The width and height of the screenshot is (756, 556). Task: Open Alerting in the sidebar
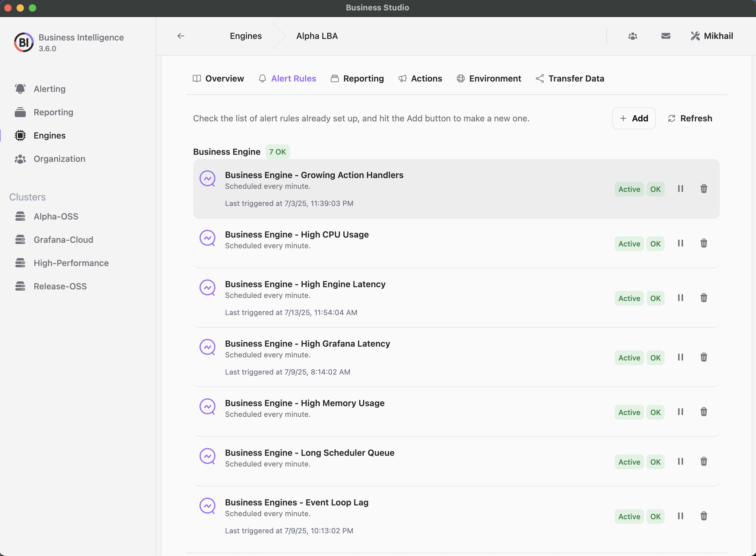pos(40,89)
